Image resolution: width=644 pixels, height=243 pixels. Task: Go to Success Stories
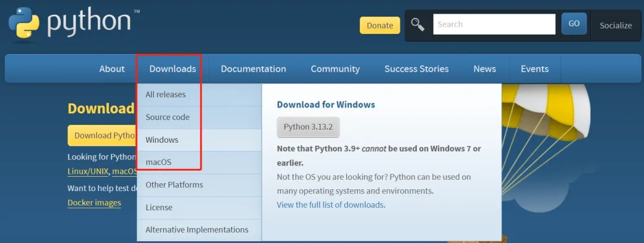(x=416, y=69)
